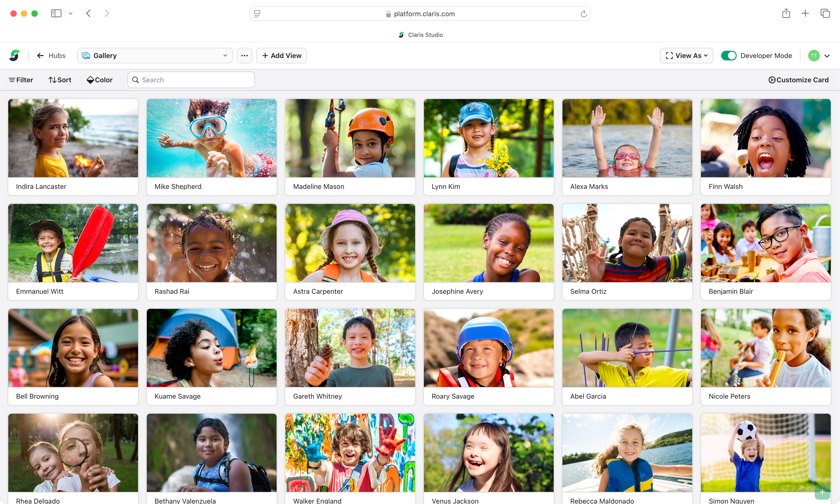The image size is (840, 504).
Task: Click the Add View button
Action: click(x=281, y=55)
